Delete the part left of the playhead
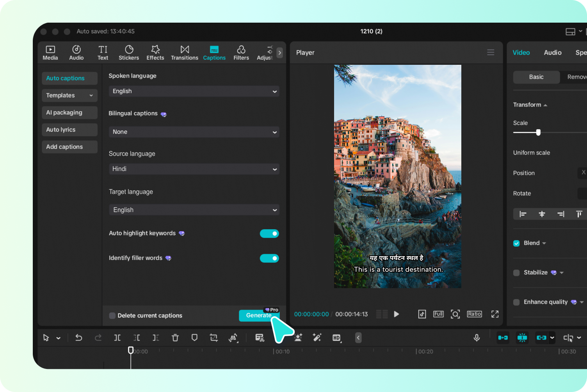 tap(137, 338)
